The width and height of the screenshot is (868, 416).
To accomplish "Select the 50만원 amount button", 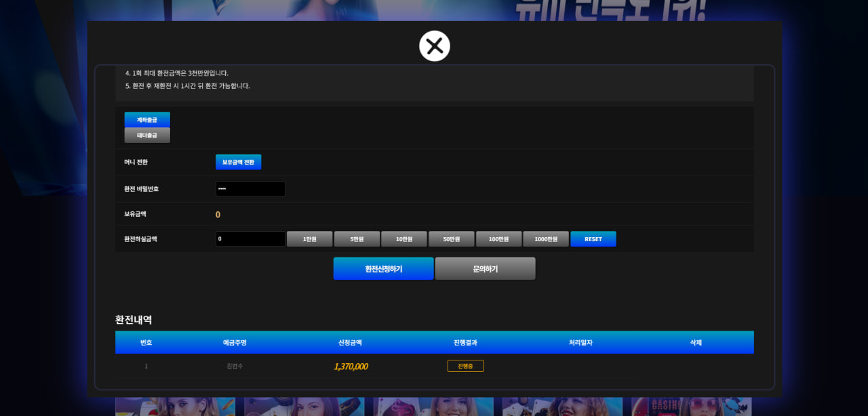I will click(452, 239).
